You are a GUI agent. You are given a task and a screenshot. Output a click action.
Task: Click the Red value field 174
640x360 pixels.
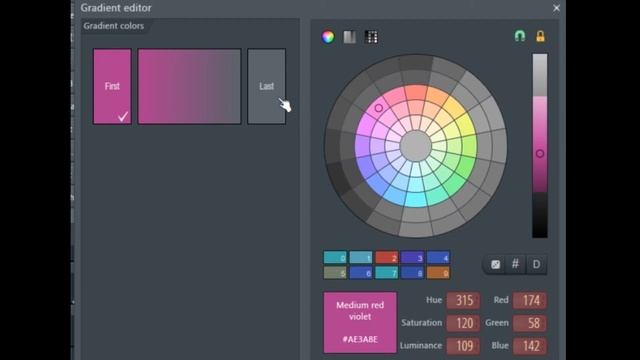click(530, 300)
